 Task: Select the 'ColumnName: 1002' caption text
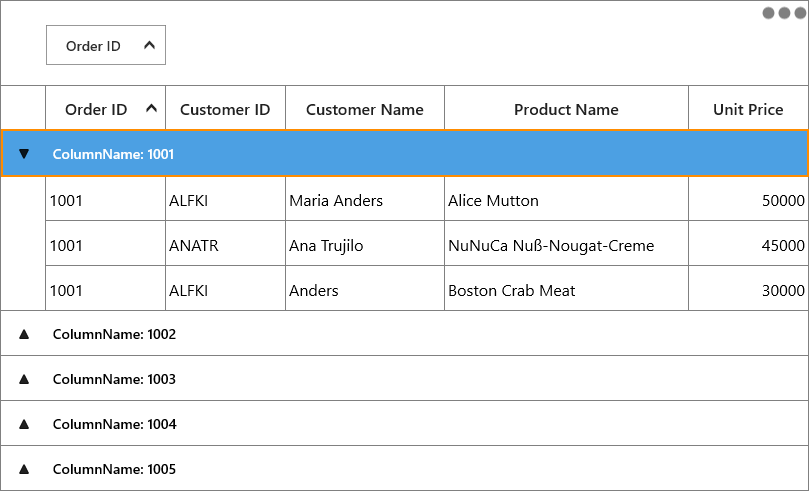(x=114, y=334)
